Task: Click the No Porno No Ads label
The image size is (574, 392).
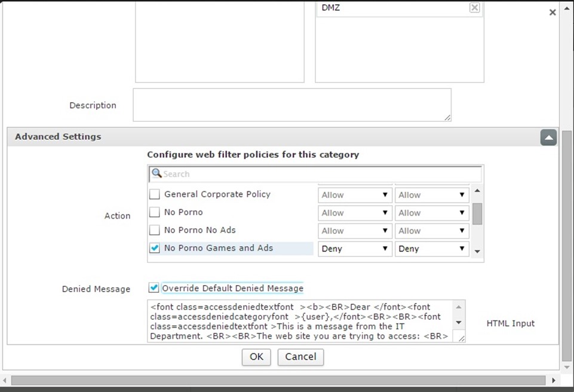Action: [200, 230]
